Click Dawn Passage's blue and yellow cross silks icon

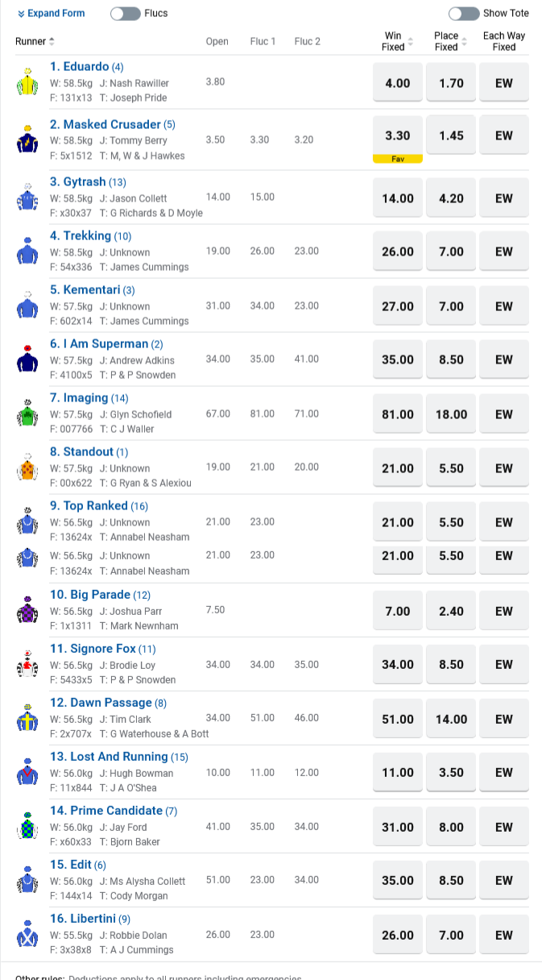click(27, 719)
